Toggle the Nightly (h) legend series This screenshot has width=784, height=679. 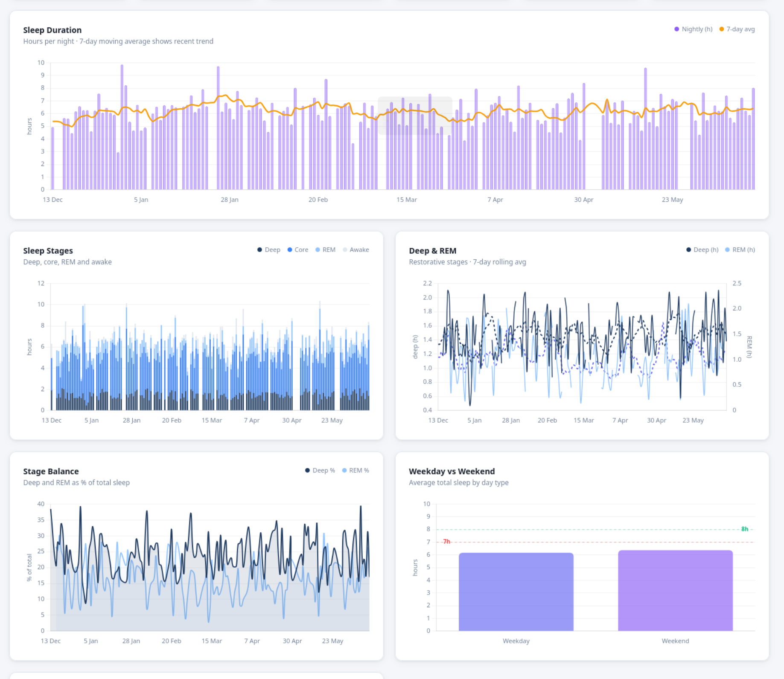click(694, 29)
